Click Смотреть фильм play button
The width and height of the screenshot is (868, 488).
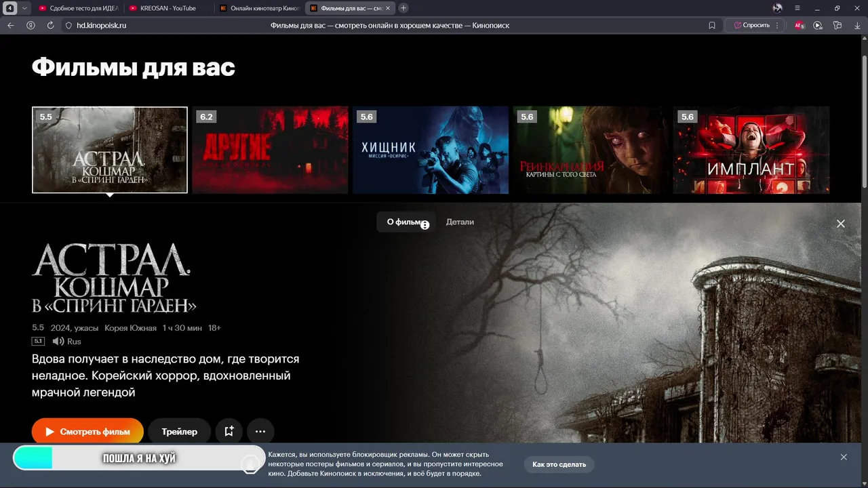pos(87,432)
